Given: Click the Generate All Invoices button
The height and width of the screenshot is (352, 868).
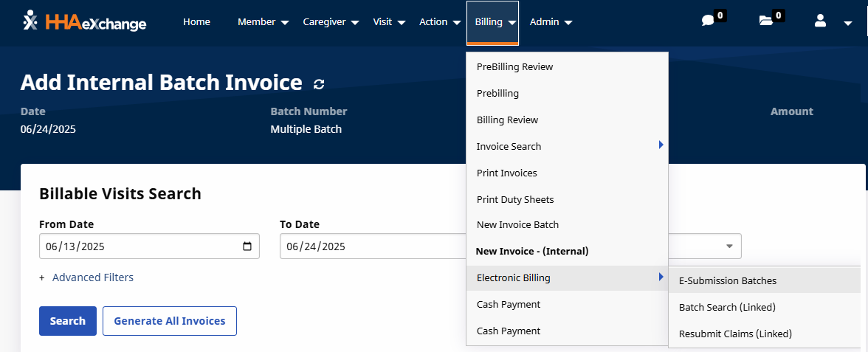Looking at the screenshot, I should pos(169,321).
